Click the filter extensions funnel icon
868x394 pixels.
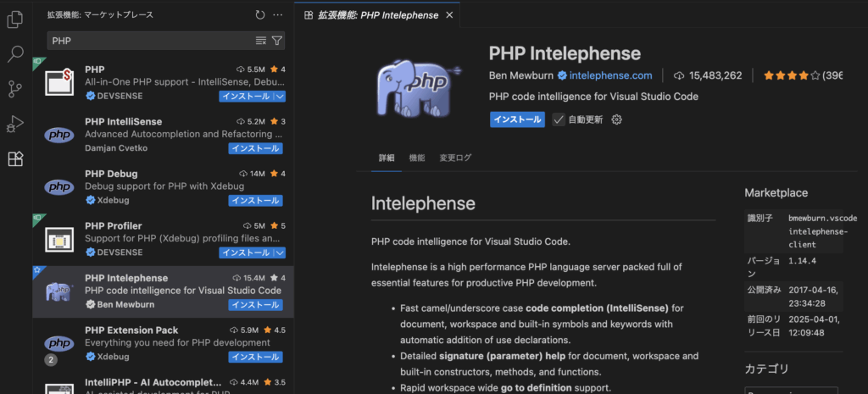[277, 41]
